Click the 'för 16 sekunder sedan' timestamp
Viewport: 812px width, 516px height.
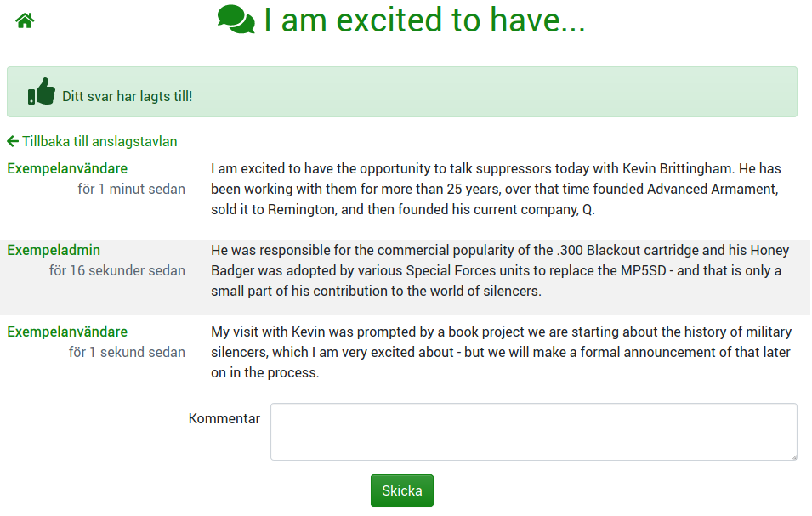[117, 270]
